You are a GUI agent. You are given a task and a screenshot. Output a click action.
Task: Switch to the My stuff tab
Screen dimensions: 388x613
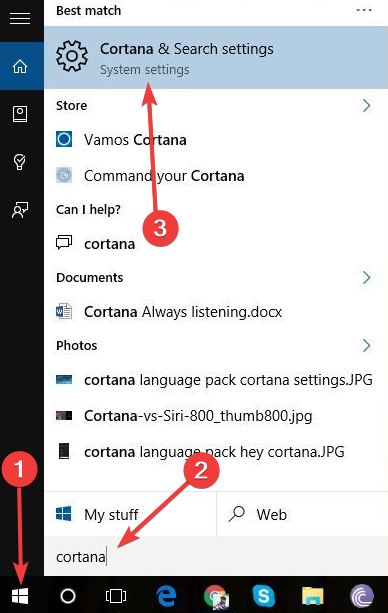[130, 514]
